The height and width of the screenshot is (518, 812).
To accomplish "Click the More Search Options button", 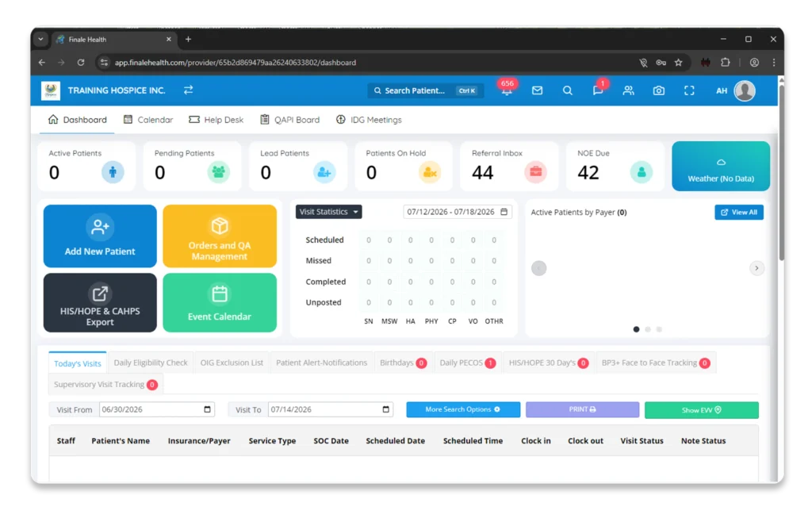I will point(463,409).
